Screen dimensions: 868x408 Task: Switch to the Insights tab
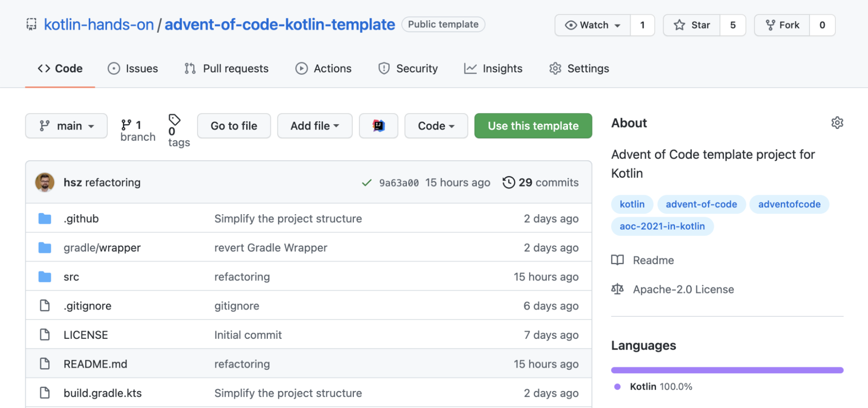[493, 69]
